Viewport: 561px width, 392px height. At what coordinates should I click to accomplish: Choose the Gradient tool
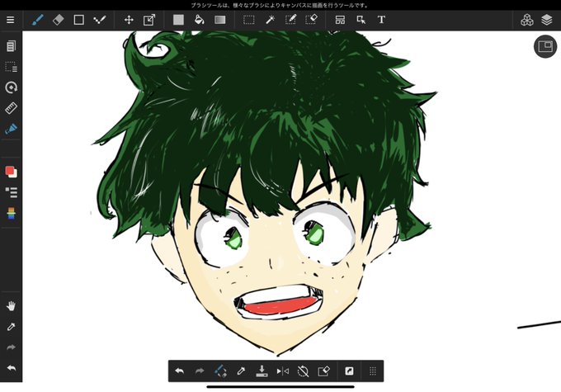pos(220,20)
